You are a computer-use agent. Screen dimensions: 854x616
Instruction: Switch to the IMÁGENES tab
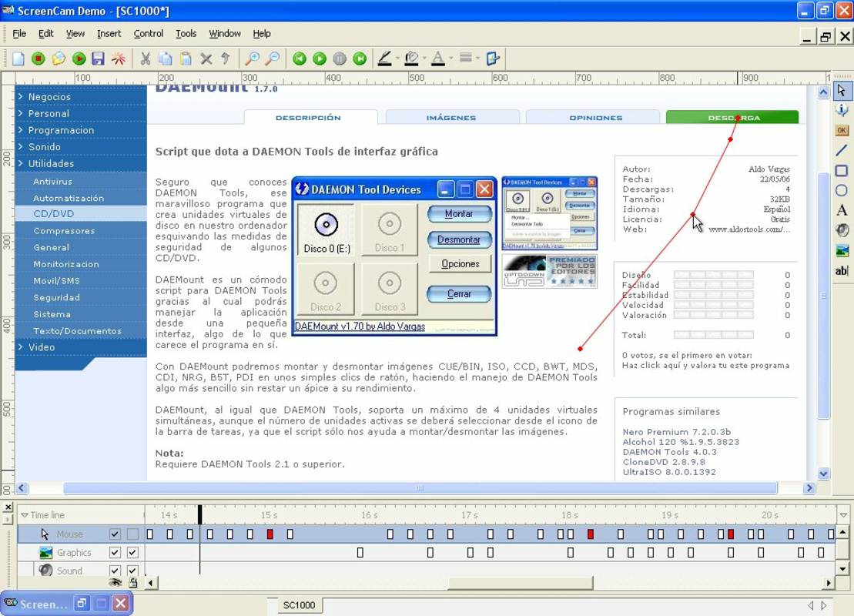(451, 118)
